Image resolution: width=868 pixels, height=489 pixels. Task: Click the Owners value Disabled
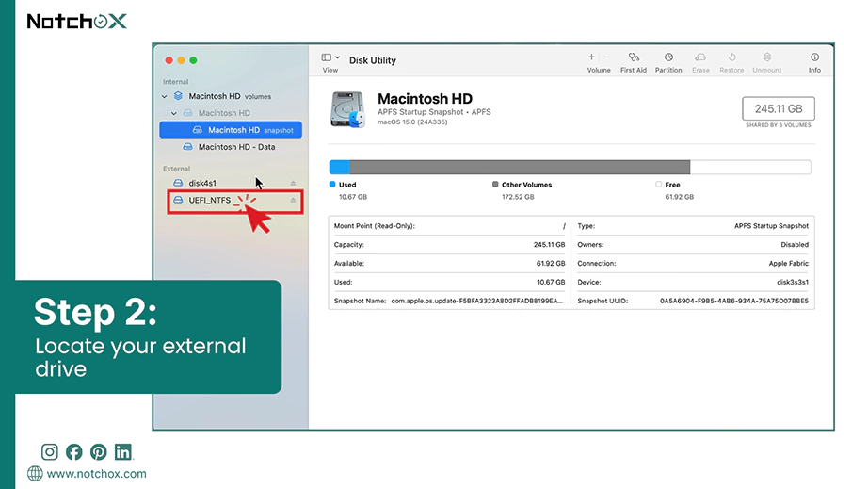click(795, 244)
